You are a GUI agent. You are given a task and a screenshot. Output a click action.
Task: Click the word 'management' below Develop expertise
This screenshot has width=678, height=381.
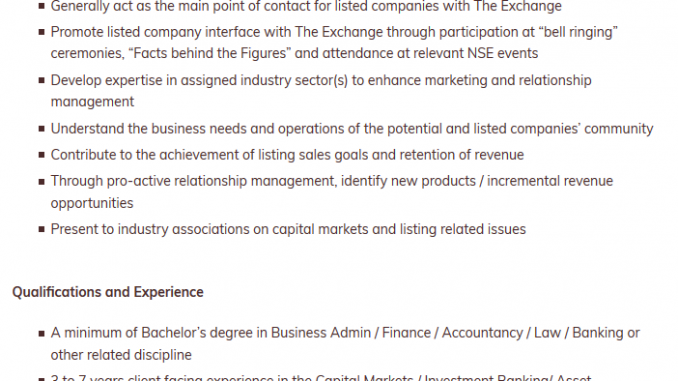pos(92,102)
